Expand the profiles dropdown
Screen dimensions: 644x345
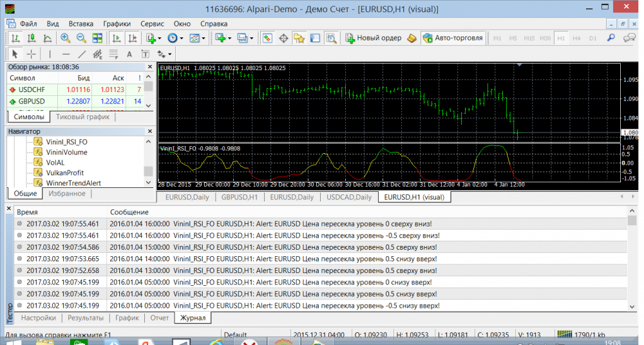coord(251,38)
